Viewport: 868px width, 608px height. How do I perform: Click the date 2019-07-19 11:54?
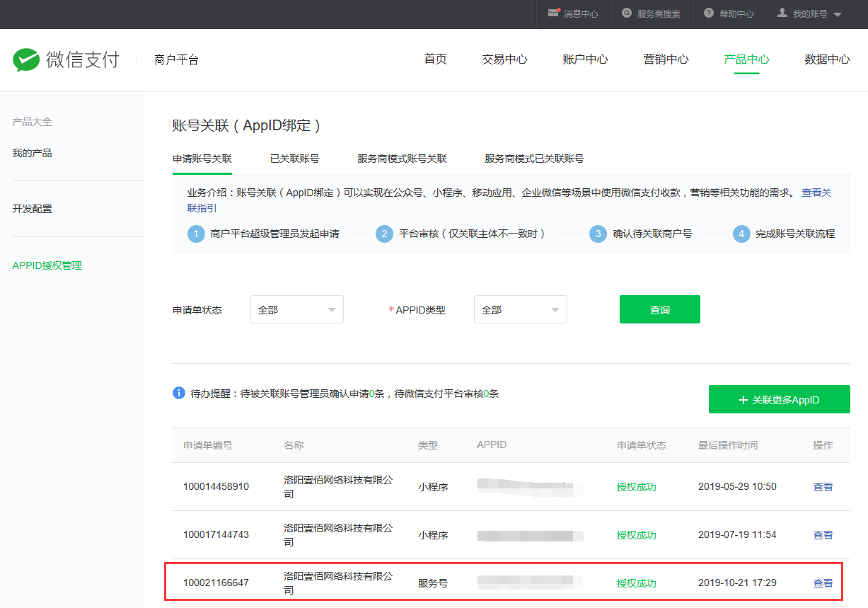[737, 535]
